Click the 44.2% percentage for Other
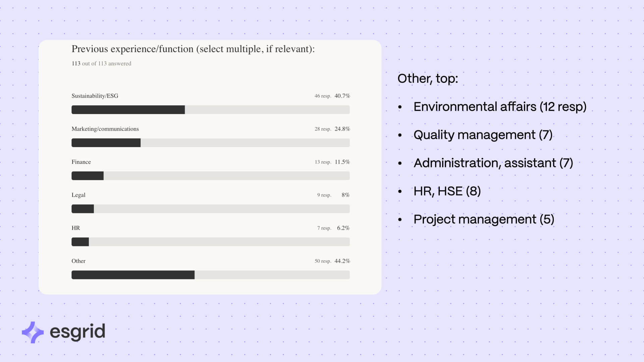The height and width of the screenshot is (362, 644). (342, 261)
